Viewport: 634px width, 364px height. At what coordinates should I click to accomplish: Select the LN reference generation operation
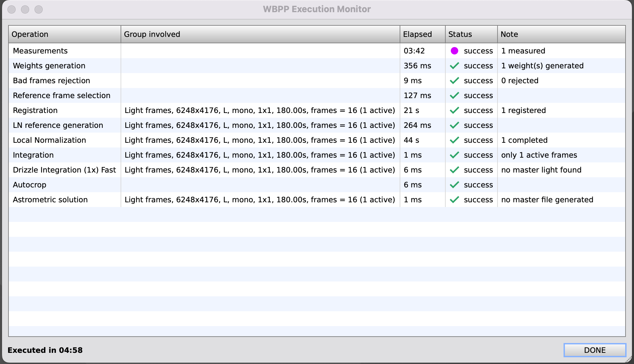click(58, 125)
